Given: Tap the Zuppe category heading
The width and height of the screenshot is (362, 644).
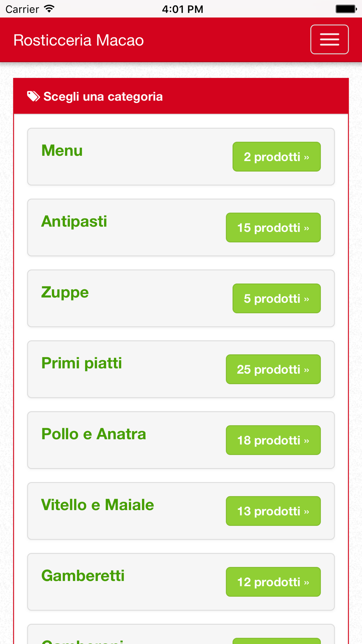Looking at the screenshot, I should [x=65, y=292].
